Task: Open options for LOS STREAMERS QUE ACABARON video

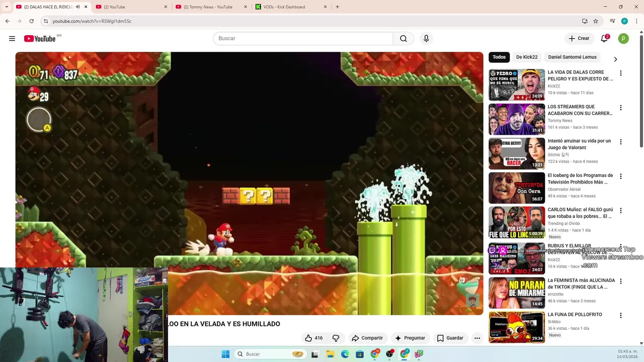Action: tap(620, 108)
